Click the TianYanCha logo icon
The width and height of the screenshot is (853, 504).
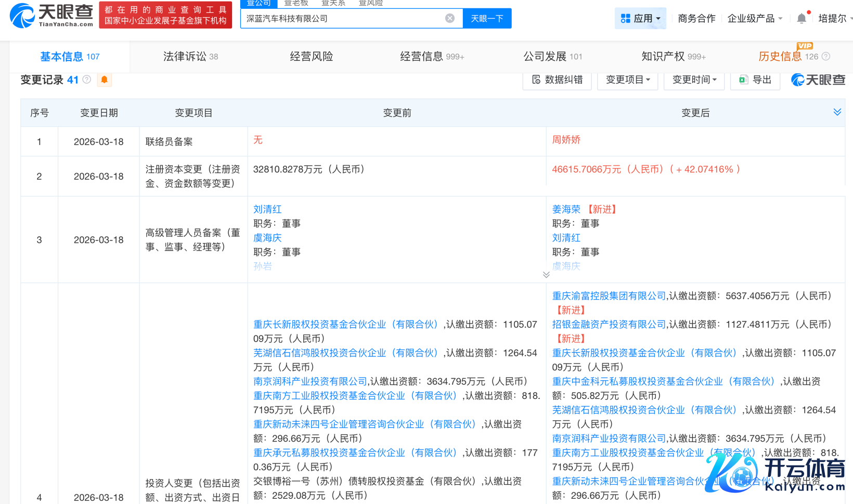tap(23, 16)
